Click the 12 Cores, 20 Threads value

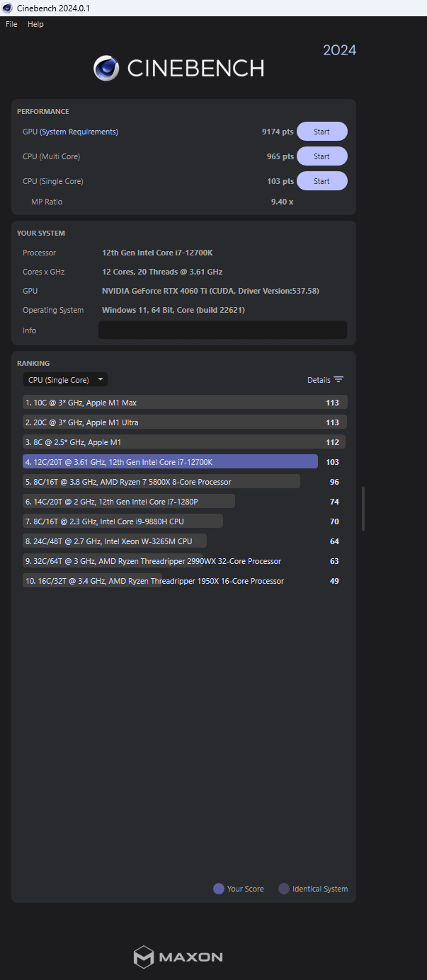click(162, 272)
